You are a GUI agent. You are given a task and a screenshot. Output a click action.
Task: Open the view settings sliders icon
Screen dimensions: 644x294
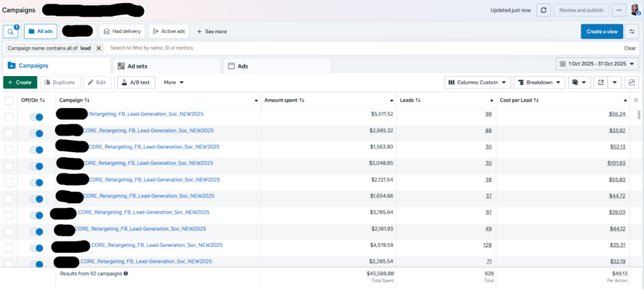point(632,32)
